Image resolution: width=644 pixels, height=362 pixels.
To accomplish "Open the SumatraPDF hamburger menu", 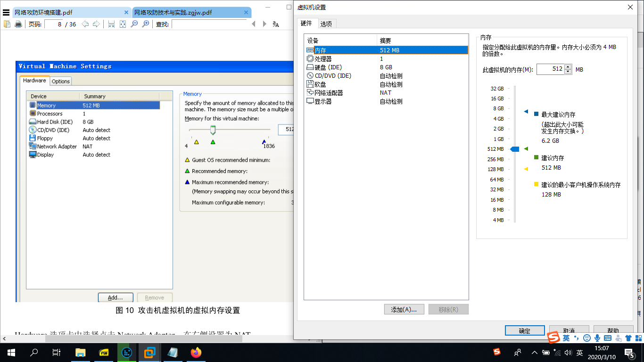I will click(x=6, y=13).
